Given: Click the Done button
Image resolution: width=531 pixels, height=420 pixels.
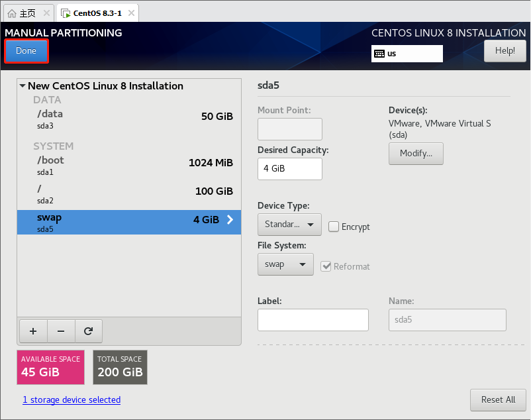Looking at the screenshot, I should click(x=26, y=51).
